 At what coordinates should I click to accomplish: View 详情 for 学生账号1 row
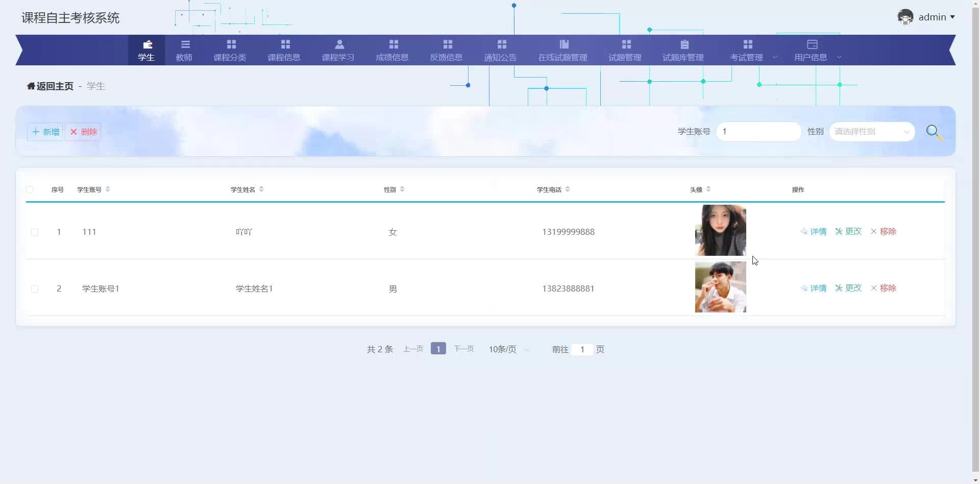(814, 288)
